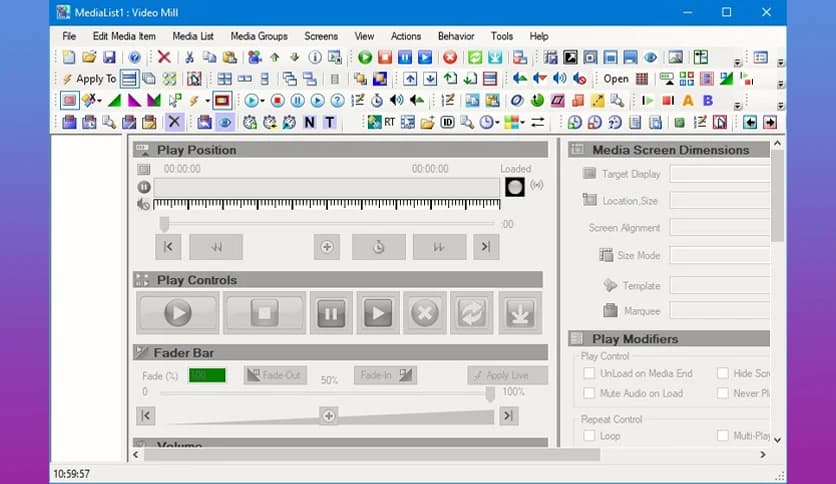The image size is (836, 484).
Task: Toggle the highlighted eye icon in bottom toolbar row
Action: [224, 122]
